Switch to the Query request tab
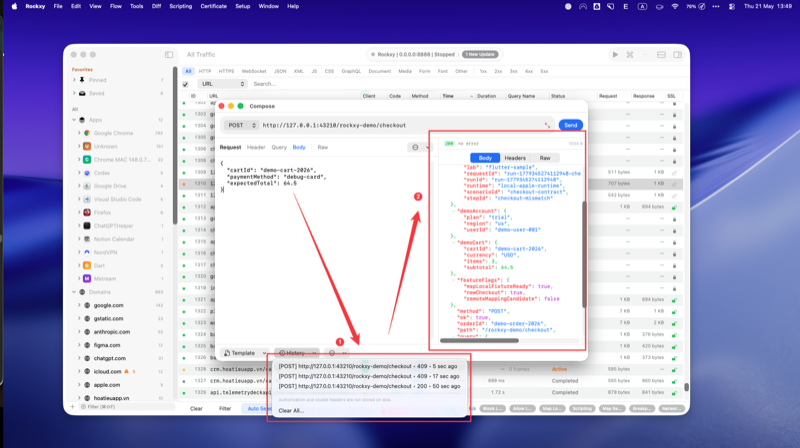This screenshot has width=800, height=448. (x=279, y=147)
